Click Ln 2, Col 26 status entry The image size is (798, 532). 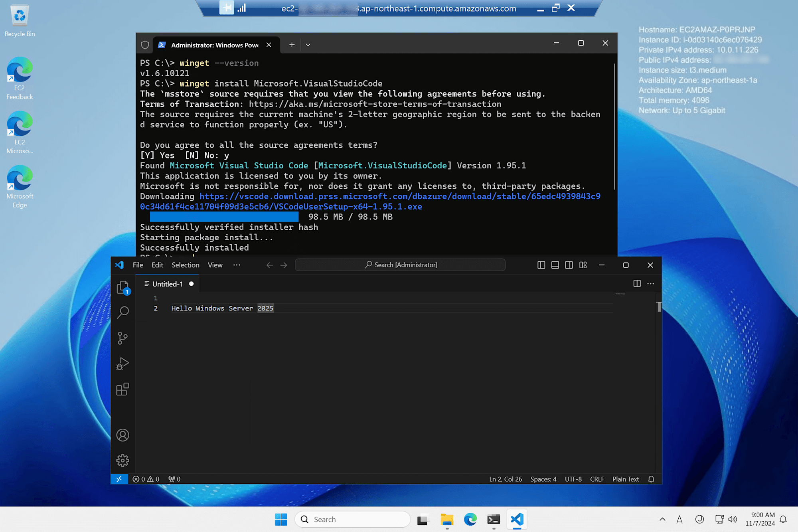(x=506, y=479)
